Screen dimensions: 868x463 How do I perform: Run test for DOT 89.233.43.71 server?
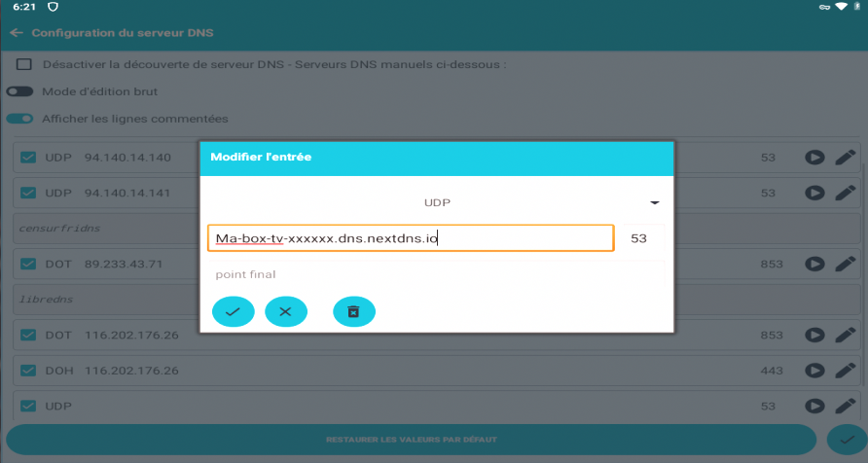click(814, 264)
